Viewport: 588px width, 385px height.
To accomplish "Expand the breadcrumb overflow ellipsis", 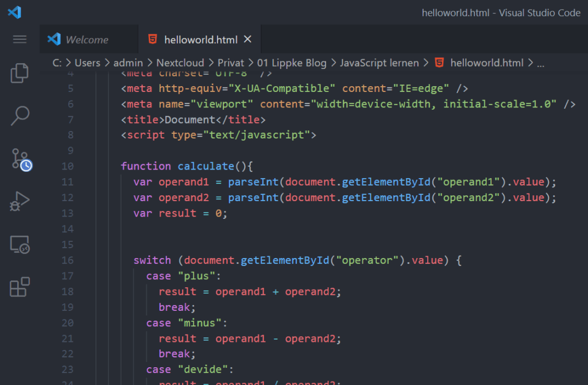I will tap(540, 63).
